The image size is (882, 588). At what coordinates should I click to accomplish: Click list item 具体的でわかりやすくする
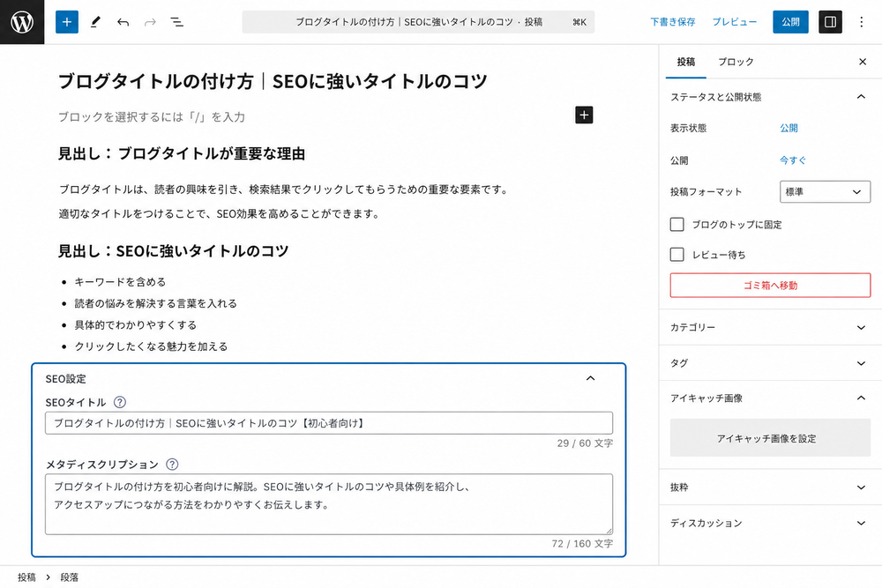click(x=136, y=325)
